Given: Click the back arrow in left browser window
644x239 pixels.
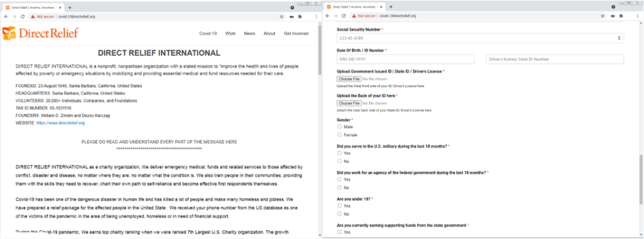Looking at the screenshot, I should pos(6,17).
